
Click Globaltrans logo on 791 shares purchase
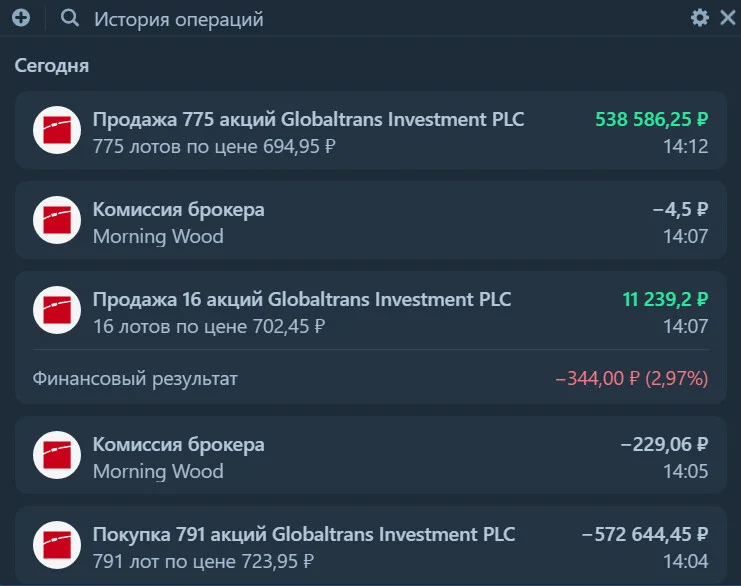tap(57, 545)
